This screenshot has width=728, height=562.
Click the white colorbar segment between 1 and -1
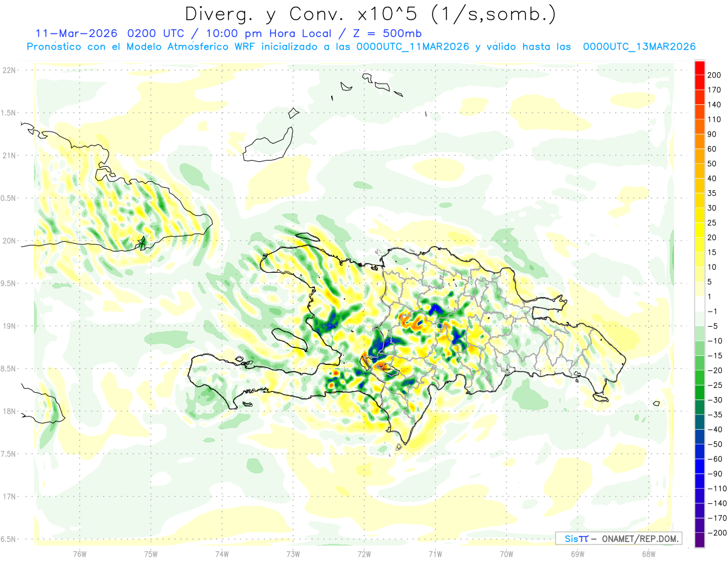point(699,304)
